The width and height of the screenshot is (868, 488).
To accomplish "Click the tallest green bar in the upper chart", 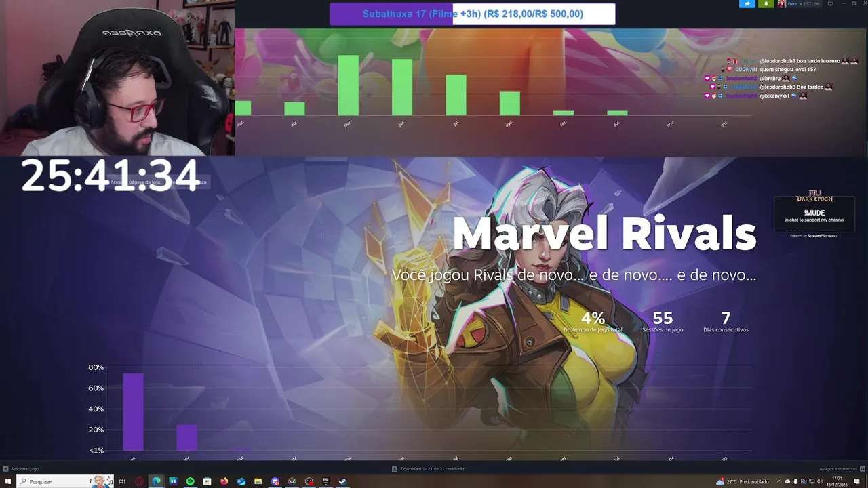I will coord(348,85).
